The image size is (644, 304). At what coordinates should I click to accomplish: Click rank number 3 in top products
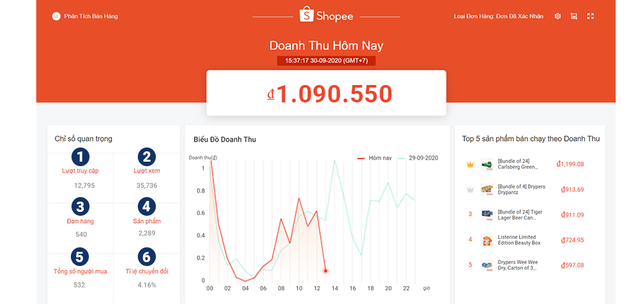click(470, 214)
